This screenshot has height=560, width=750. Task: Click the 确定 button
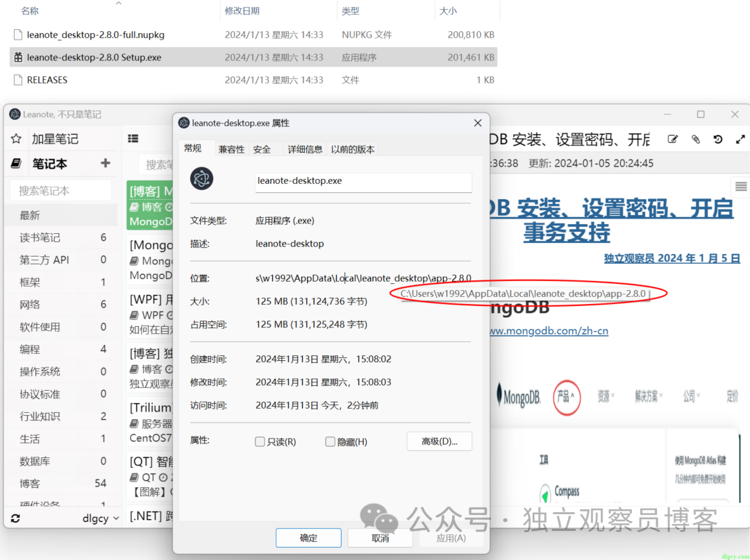pos(308,538)
